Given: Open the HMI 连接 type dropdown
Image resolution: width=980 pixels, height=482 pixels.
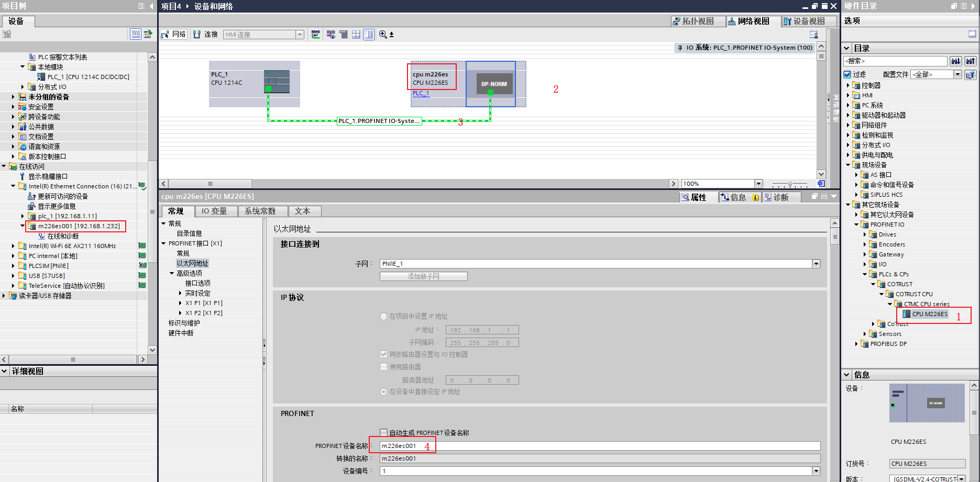Looking at the screenshot, I should 300,35.
